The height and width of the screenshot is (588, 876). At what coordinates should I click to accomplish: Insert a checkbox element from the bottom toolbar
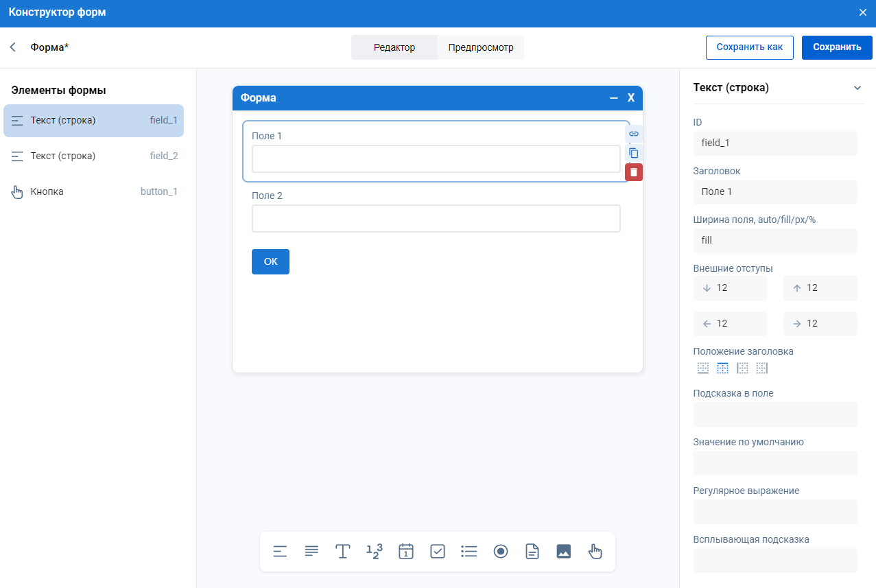[438, 551]
